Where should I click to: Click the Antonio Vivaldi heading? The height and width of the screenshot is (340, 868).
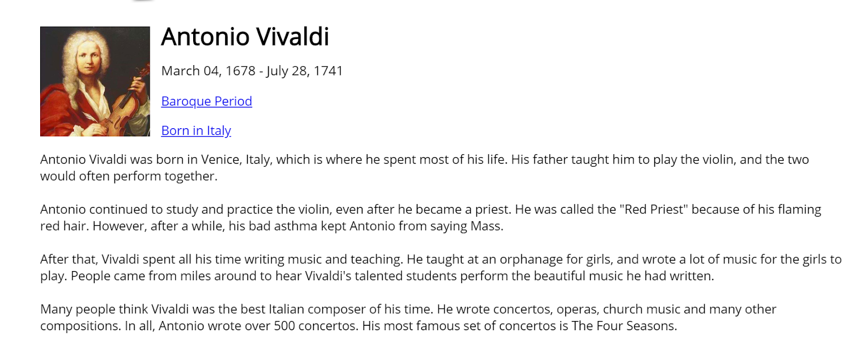click(245, 37)
